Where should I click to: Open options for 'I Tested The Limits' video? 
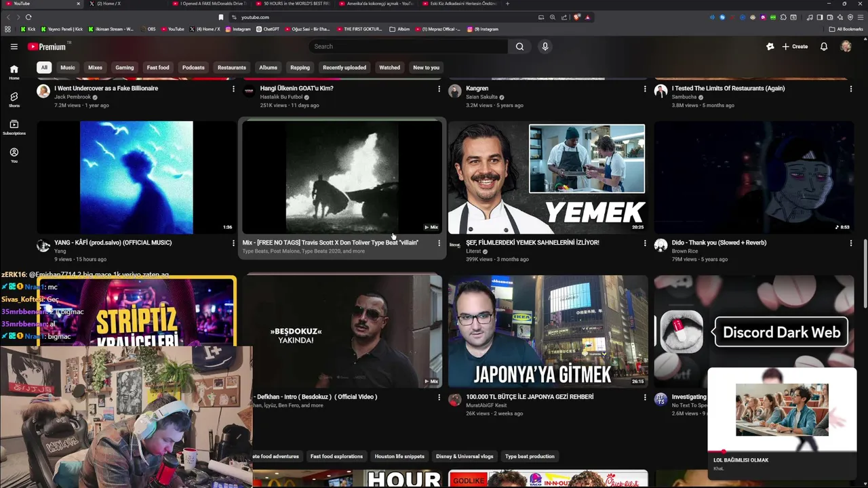(850, 89)
